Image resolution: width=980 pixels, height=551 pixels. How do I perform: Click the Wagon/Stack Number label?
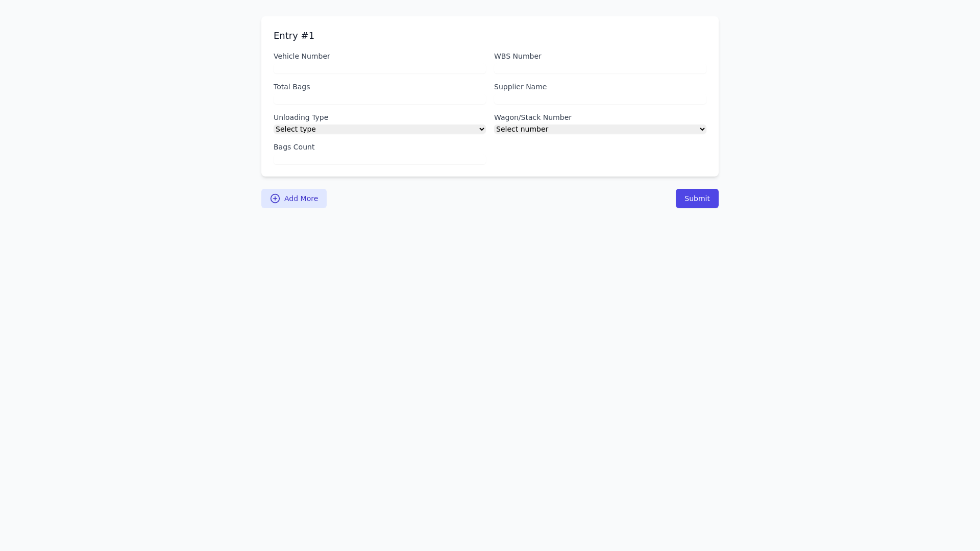pyautogui.click(x=533, y=117)
